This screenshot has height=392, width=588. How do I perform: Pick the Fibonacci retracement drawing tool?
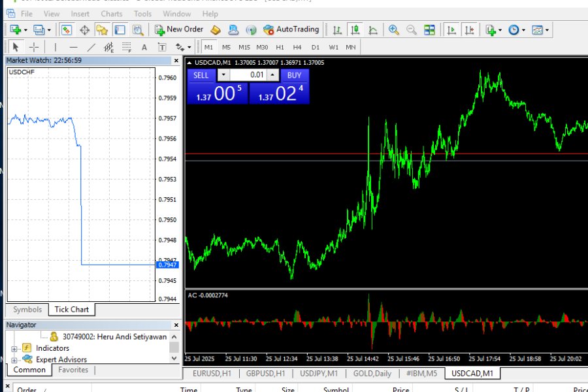coord(126,47)
